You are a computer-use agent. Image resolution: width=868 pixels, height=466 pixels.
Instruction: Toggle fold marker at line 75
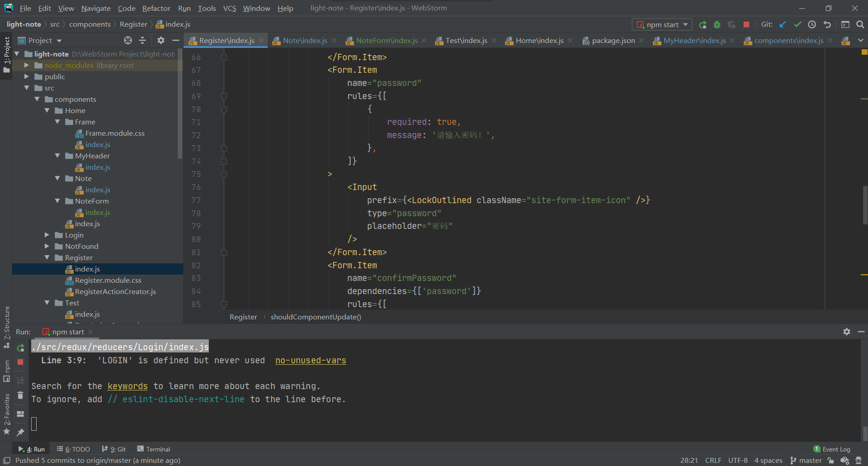coord(224,174)
